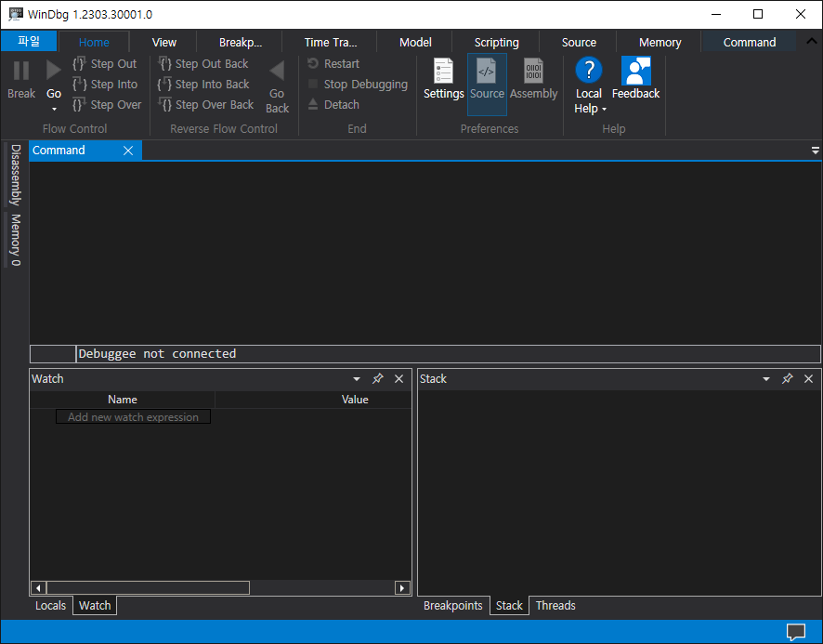Click Step Into Back
823x644 pixels.
tap(203, 84)
